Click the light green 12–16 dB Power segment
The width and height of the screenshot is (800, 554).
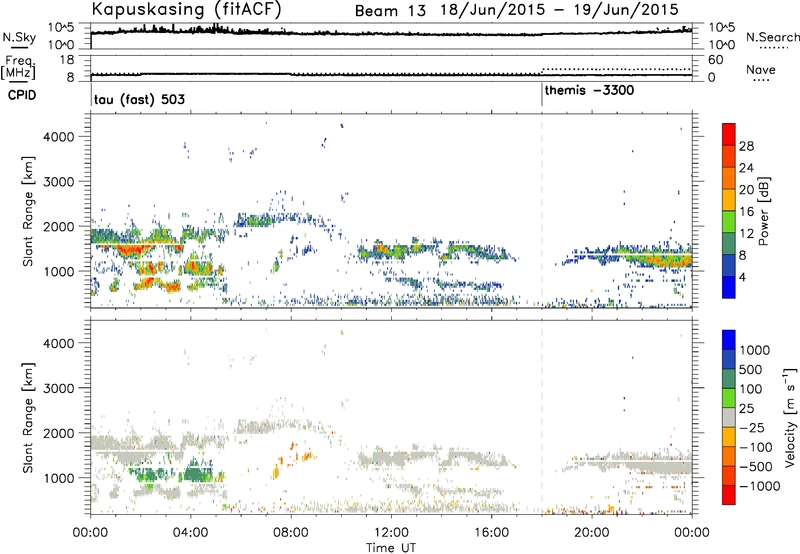pos(729,221)
